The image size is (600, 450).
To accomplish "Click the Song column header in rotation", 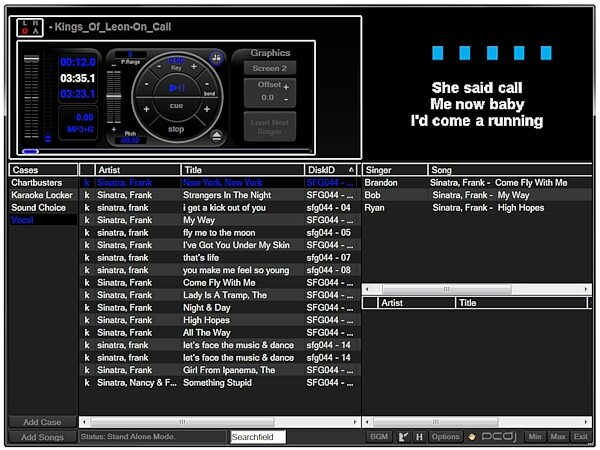I will click(510, 170).
